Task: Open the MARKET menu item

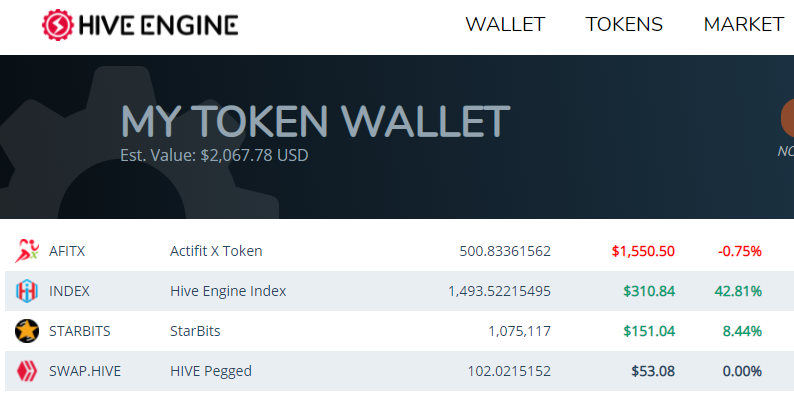Action: (x=743, y=24)
